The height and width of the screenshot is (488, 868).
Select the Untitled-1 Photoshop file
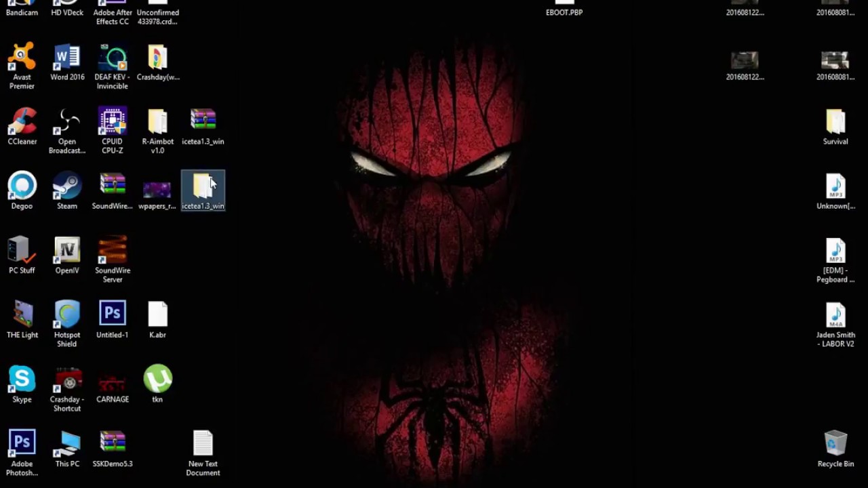[x=113, y=320]
